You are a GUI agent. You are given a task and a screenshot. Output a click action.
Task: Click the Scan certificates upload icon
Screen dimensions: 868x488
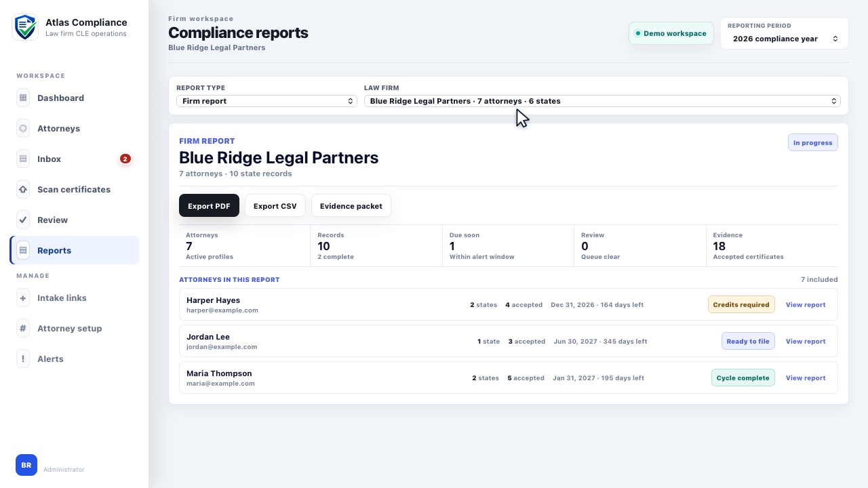pyautogui.click(x=23, y=189)
